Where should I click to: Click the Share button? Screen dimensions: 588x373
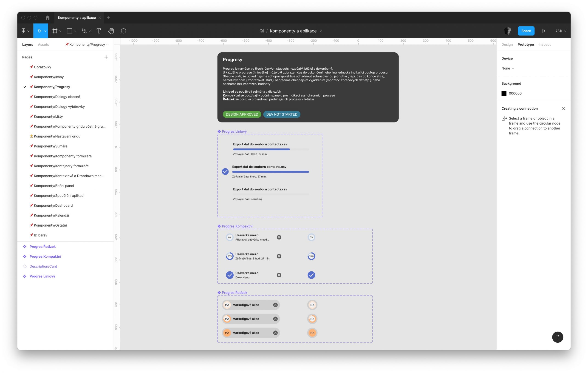526,31
